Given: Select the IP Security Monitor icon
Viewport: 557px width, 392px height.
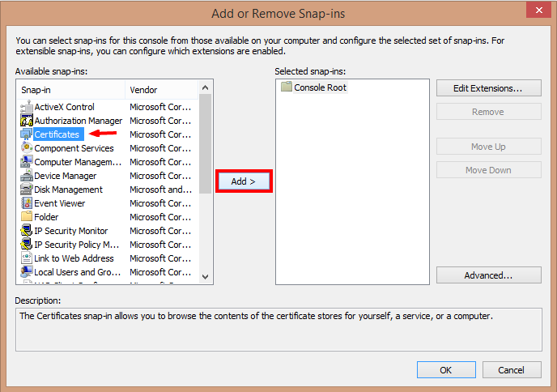Looking at the screenshot, I should pos(27,231).
